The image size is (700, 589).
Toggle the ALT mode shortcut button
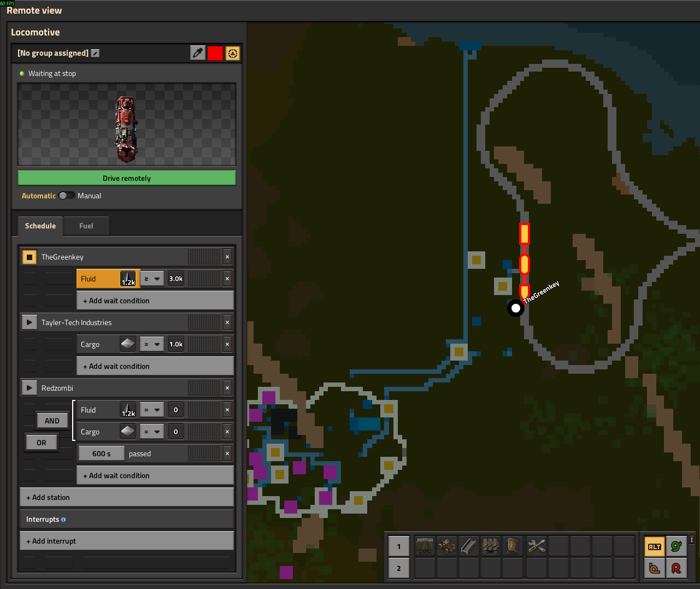pyautogui.click(x=655, y=546)
